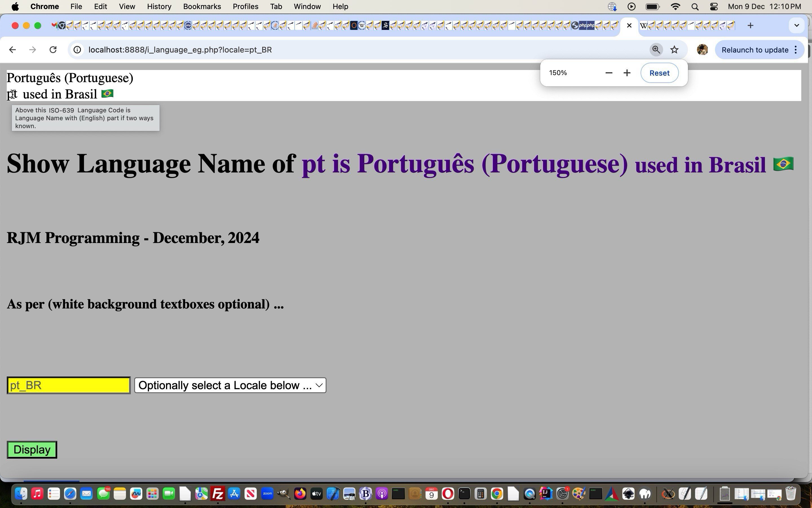Decrease page zoom with the minus button
This screenshot has height=508, width=812.
point(609,73)
